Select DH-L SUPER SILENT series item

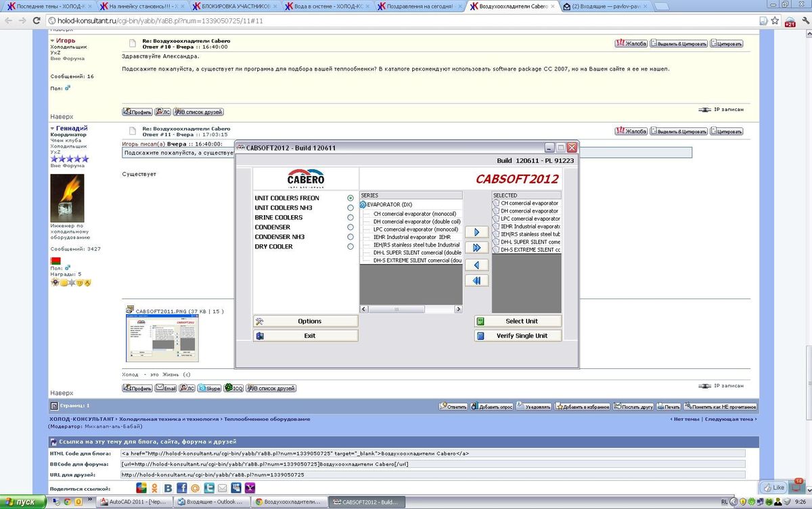[x=417, y=252]
